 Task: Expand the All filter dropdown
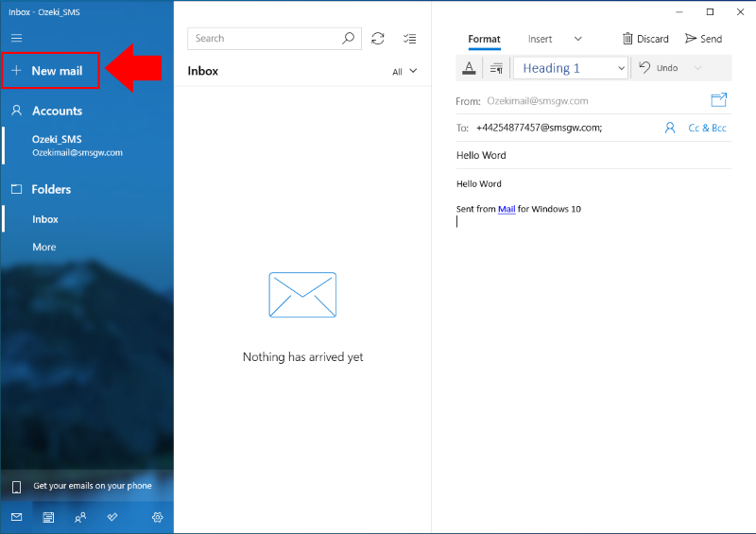tap(404, 72)
